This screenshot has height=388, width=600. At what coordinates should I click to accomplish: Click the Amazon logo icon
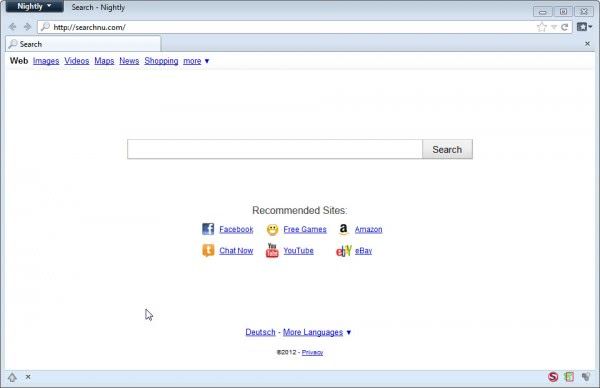[343, 229]
